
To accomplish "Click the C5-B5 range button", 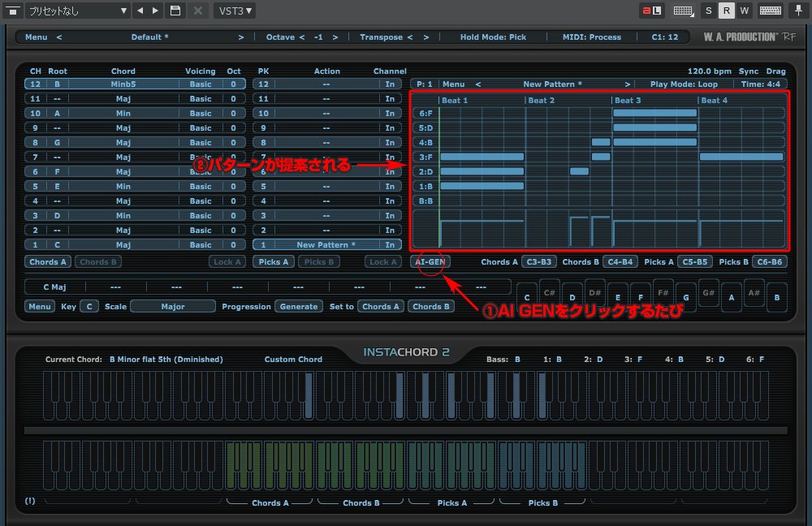I will pyautogui.click(x=695, y=262).
